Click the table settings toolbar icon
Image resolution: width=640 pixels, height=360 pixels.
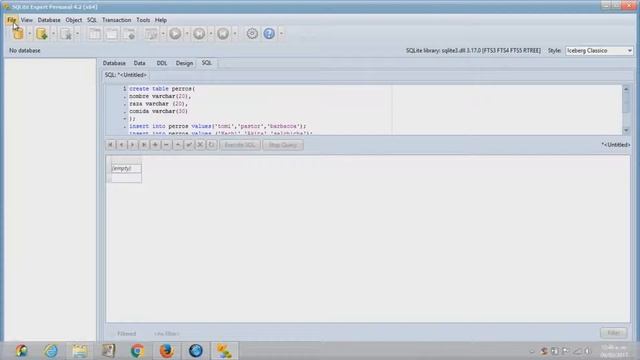(x=129, y=34)
